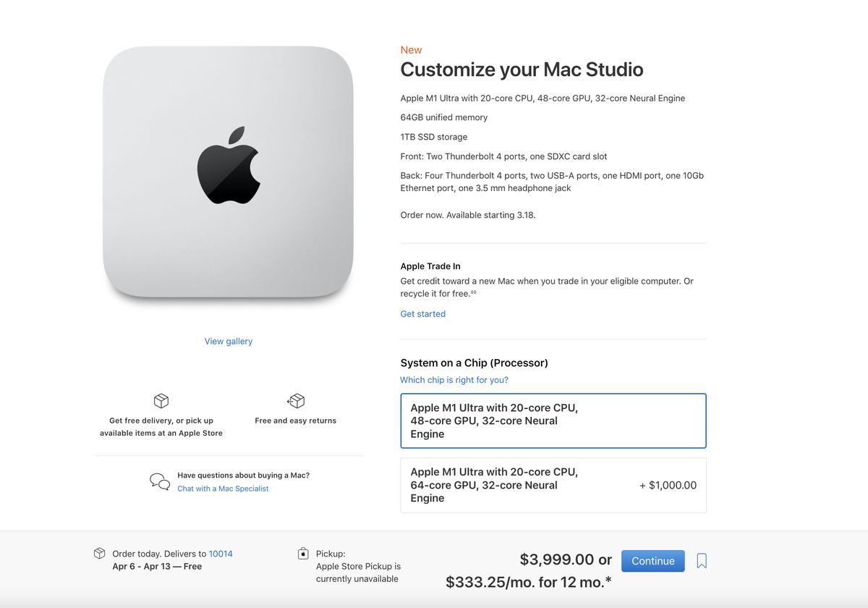Click the Continue button
Image resolution: width=868 pixels, height=608 pixels.
point(653,561)
